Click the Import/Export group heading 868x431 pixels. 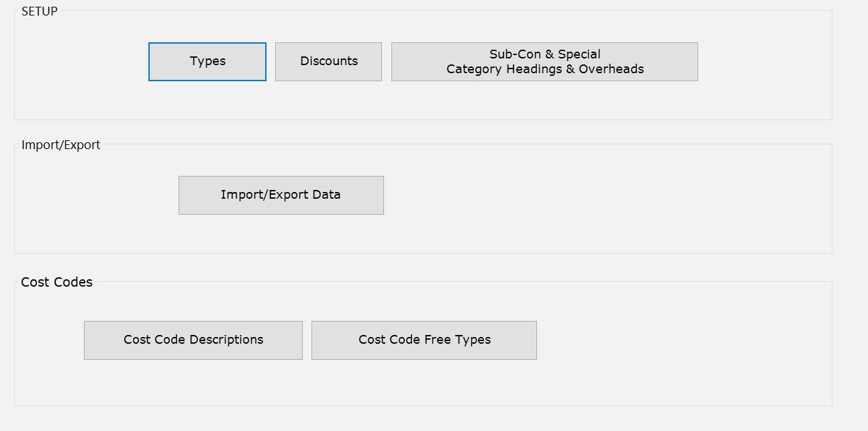point(61,144)
